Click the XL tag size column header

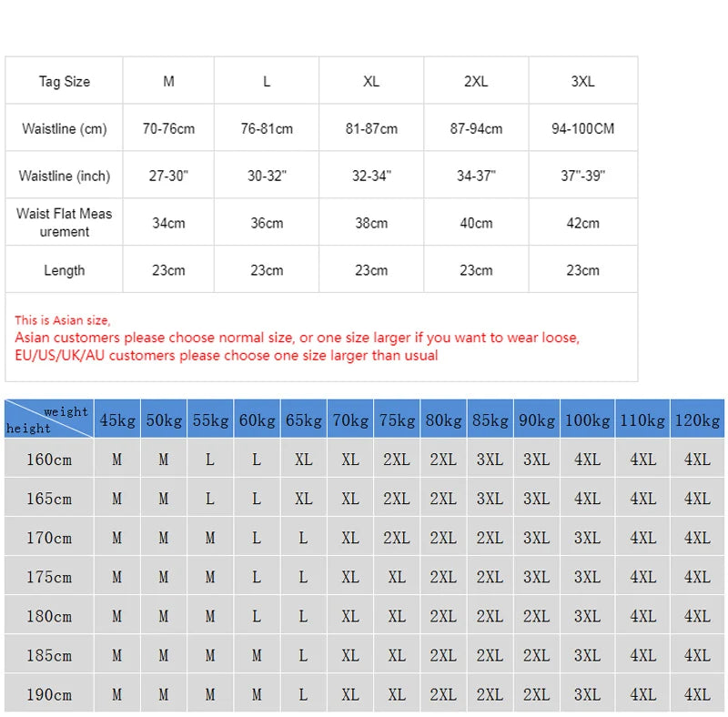pos(371,81)
